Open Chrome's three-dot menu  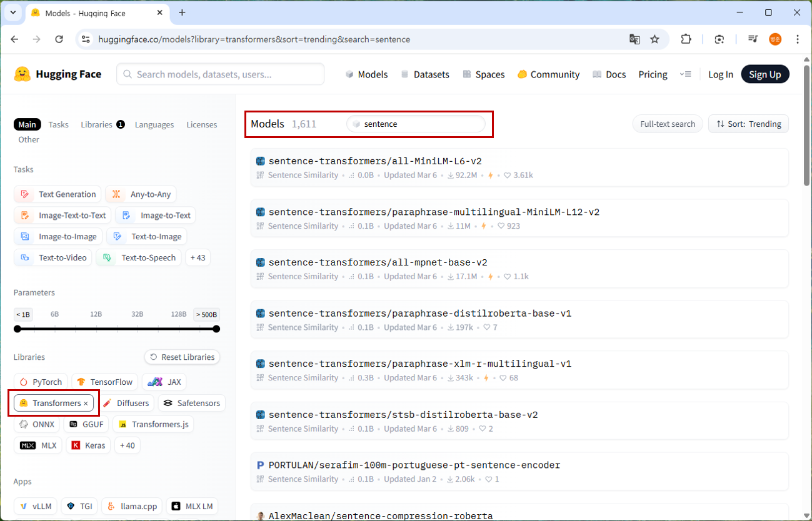click(x=798, y=39)
